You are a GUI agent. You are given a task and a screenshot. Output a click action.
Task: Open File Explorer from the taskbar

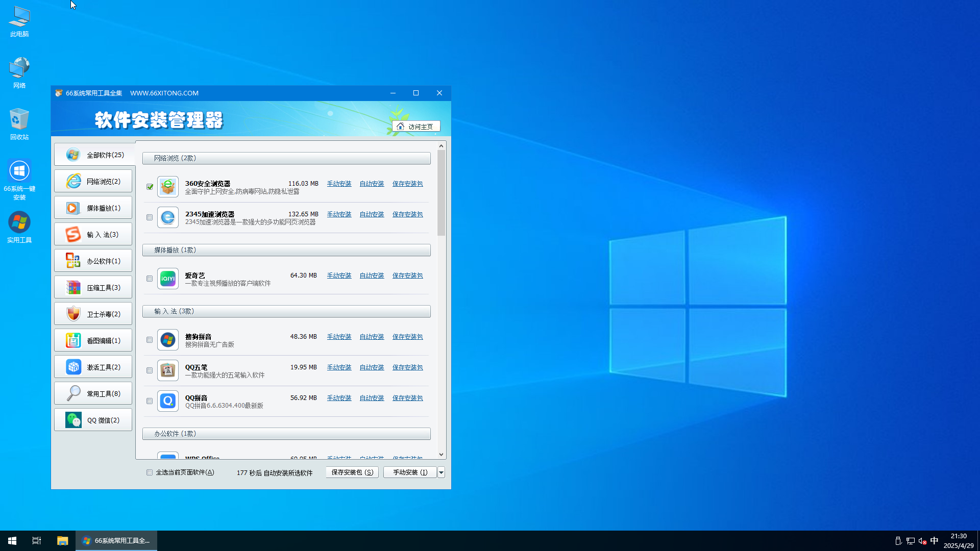coord(62,541)
